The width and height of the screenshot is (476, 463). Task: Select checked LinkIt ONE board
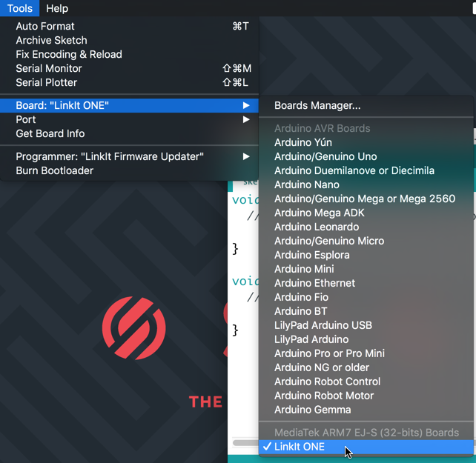(x=366, y=447)
